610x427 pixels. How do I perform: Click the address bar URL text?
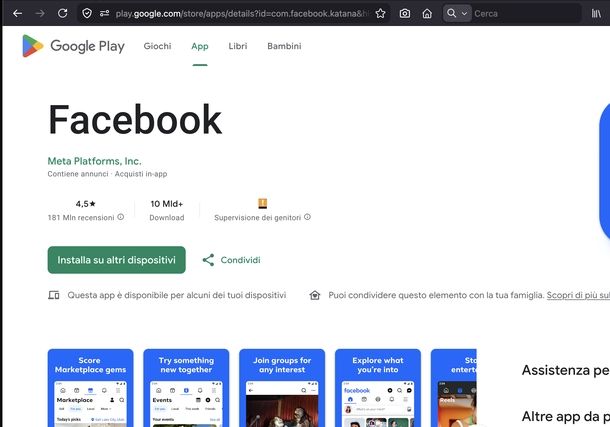coord(241,14)
